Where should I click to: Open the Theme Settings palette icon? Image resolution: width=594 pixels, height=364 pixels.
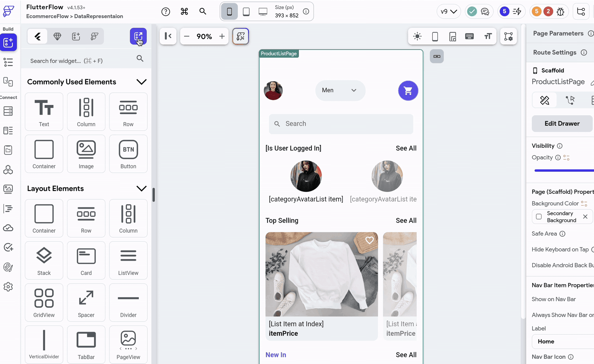coord(8,267)
